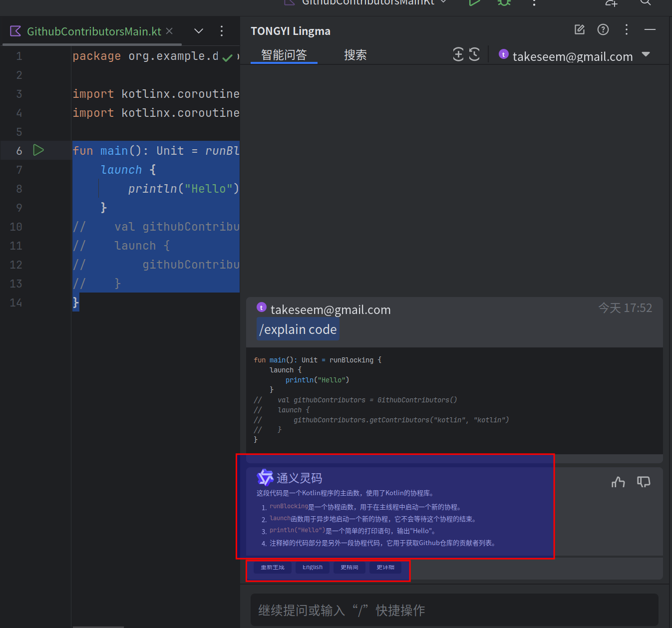Viewport: 672px width, 628px height.
Task: Open Lingma panel options menu
Action: pyautogui.click(x=627, y=30)
